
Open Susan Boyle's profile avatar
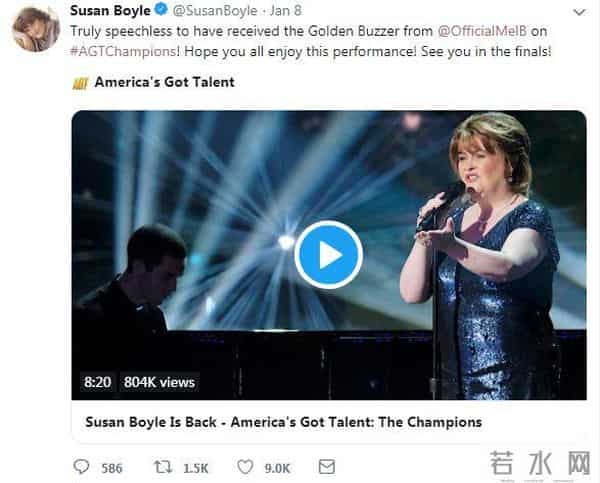click(x=35, y=29)
